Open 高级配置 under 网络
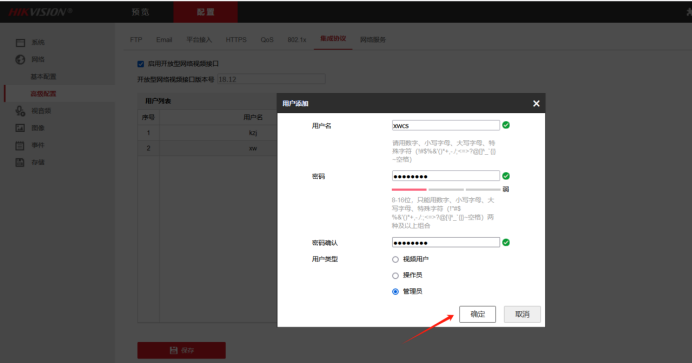 coord(43,94)
